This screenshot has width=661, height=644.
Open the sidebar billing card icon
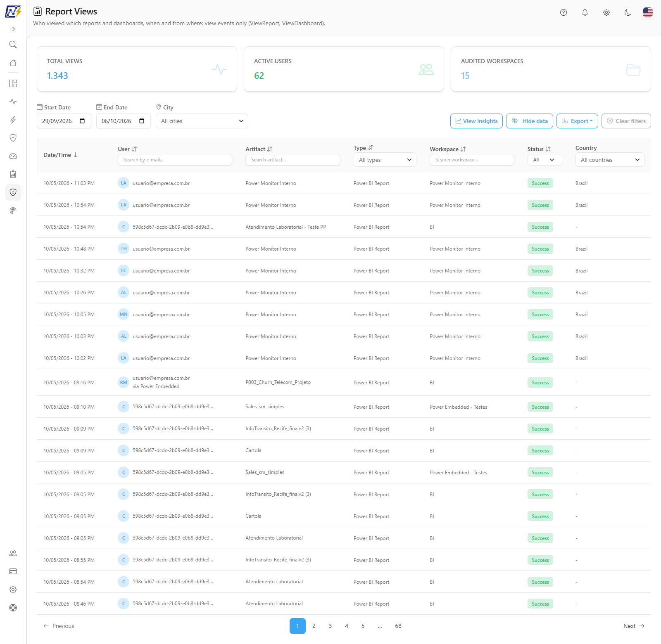tap(13, 571)
